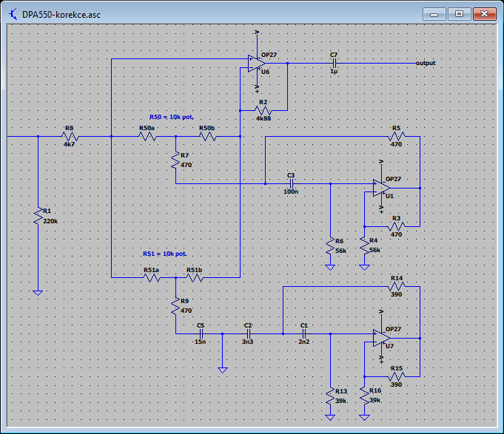Select resistor R7 470 symbol
Screen dimensions: 504x434
175,160
